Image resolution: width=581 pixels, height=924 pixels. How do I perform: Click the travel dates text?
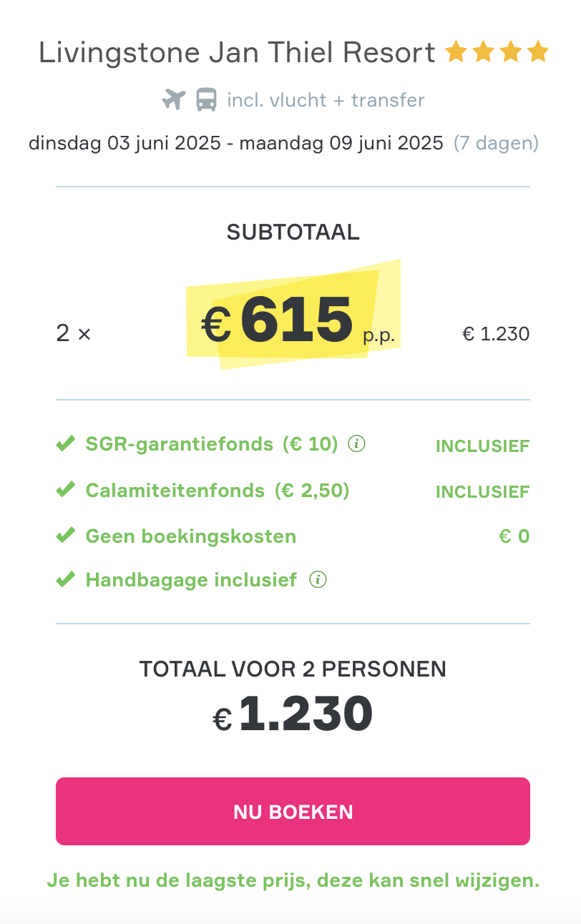point(236,143)
